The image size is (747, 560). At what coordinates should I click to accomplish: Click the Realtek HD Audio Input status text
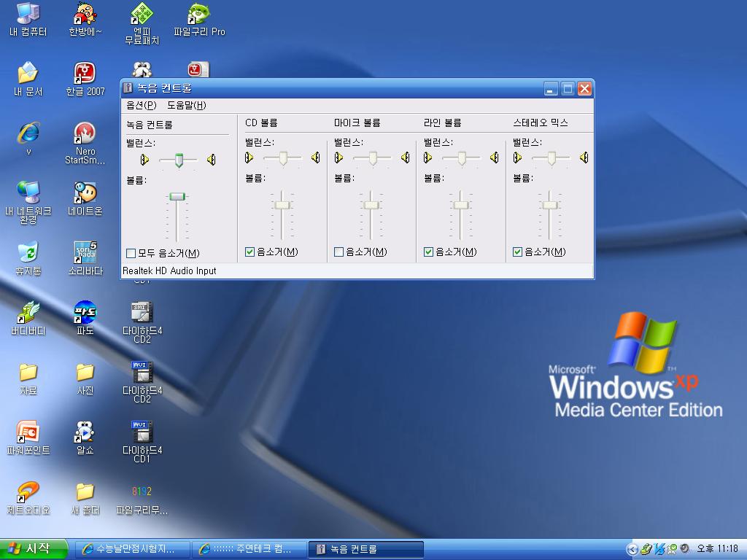coord(169,271)
